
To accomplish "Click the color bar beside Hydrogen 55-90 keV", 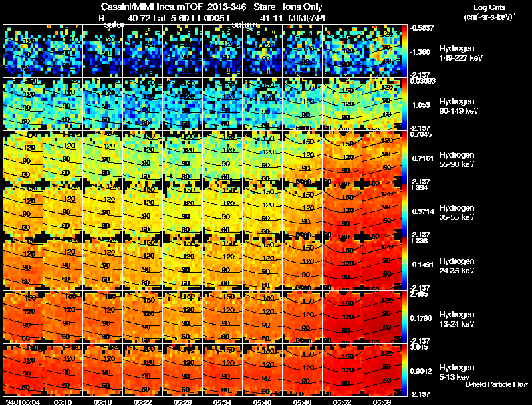I will [x=404, y=158].
